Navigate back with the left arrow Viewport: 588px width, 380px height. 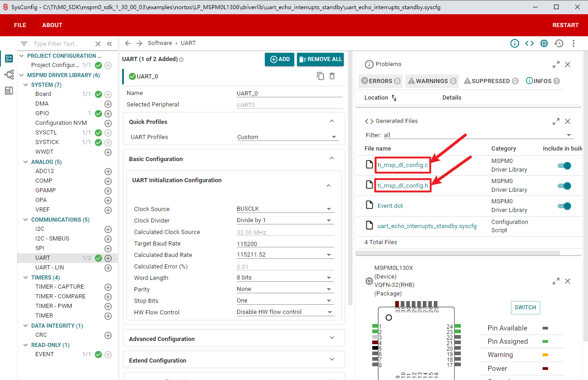pyautogui.click(x=128, y=43)
